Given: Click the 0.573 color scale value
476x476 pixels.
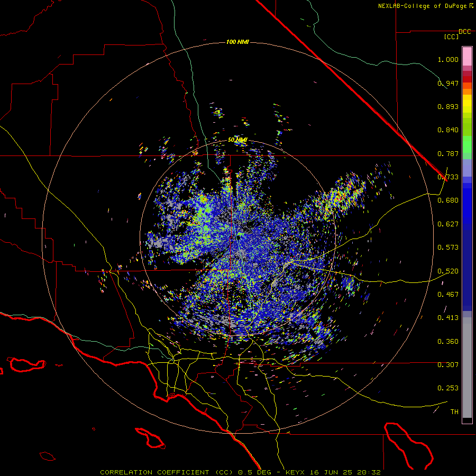Looking at the screenshot, I should coord(448,248).
